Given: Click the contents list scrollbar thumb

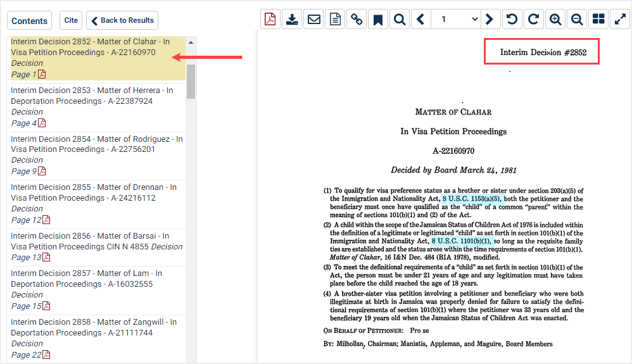Looking at the screenshot, I should click(191, 82).
